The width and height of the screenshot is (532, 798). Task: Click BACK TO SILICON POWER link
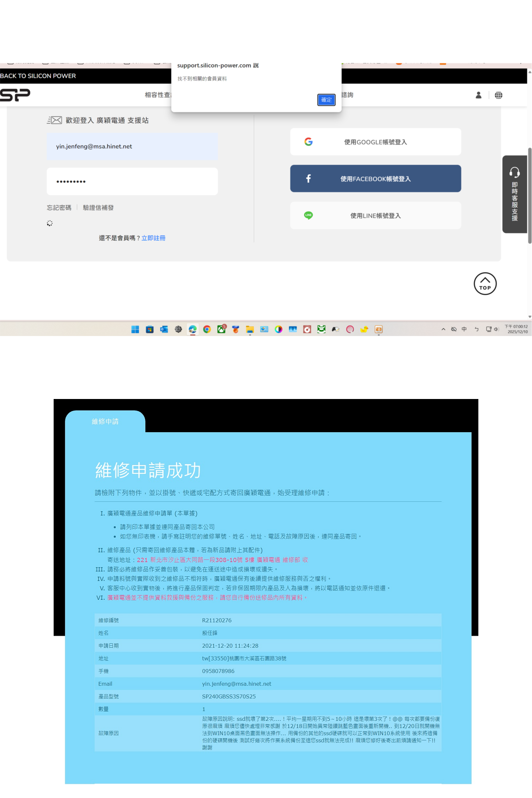click(38, 76)
